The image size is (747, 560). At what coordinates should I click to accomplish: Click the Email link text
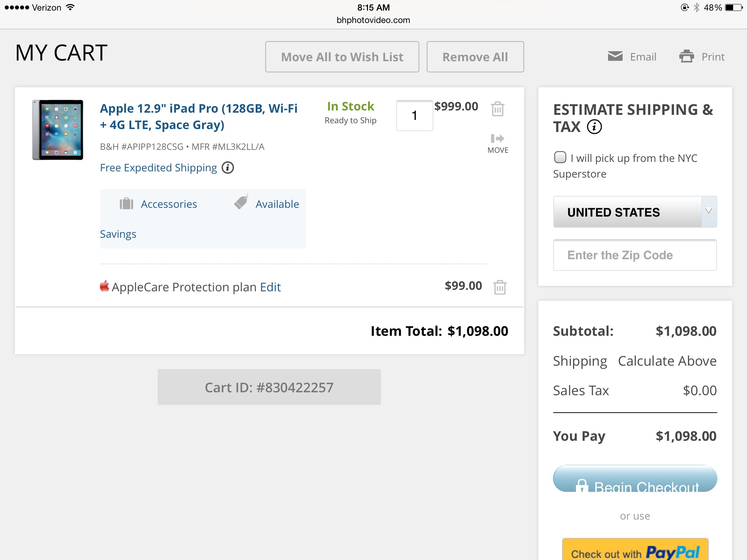point(643,57)
